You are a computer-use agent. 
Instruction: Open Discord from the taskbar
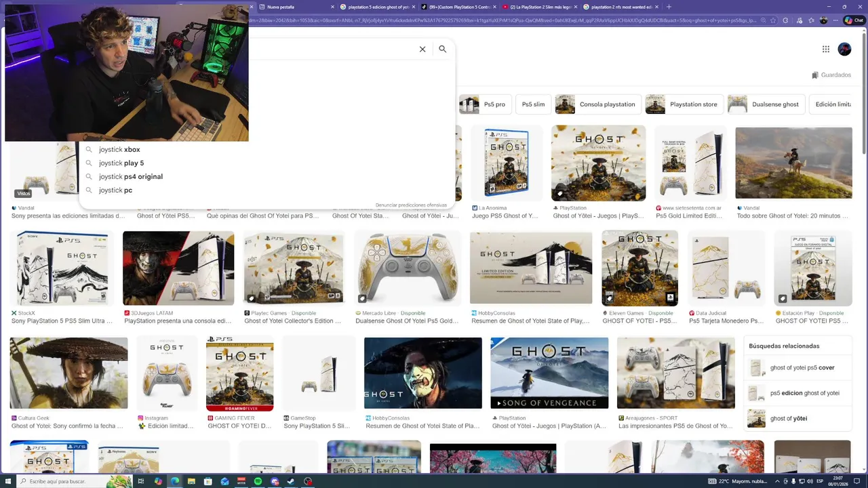coord(275,481)
